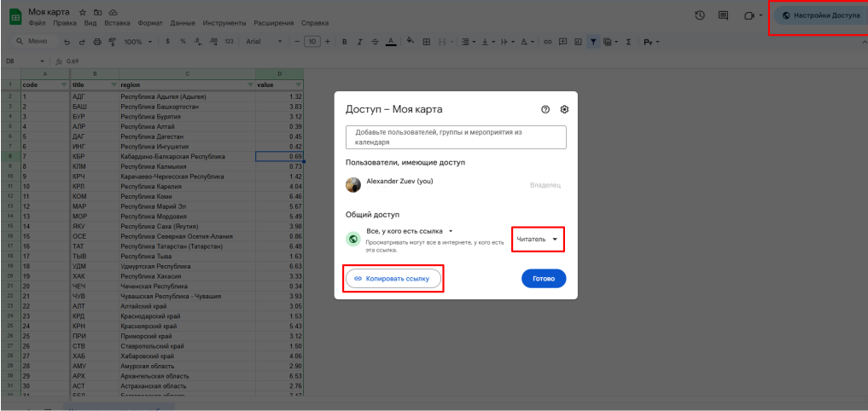Open more number formats 123
This screenshot has height=411, width=868.
(229, 42)
